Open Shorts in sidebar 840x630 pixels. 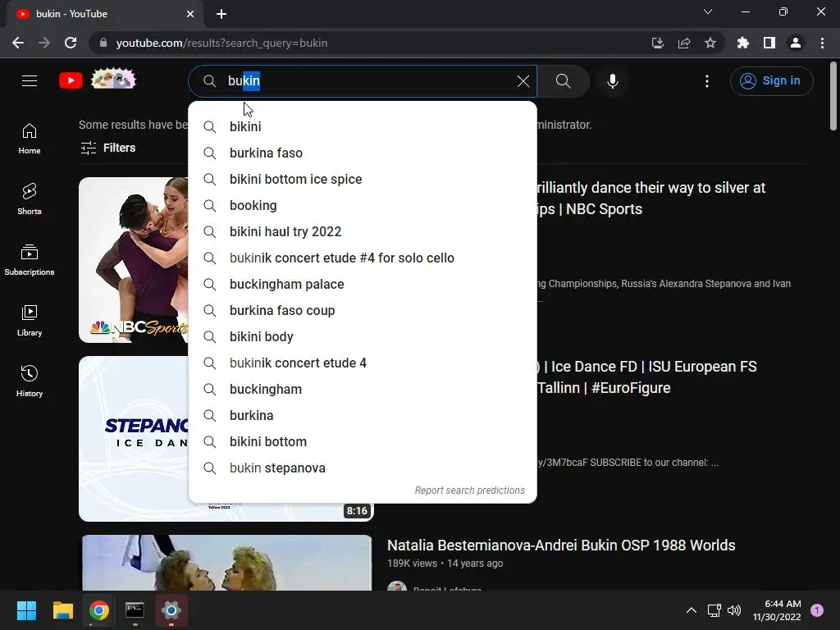[30, 199]
